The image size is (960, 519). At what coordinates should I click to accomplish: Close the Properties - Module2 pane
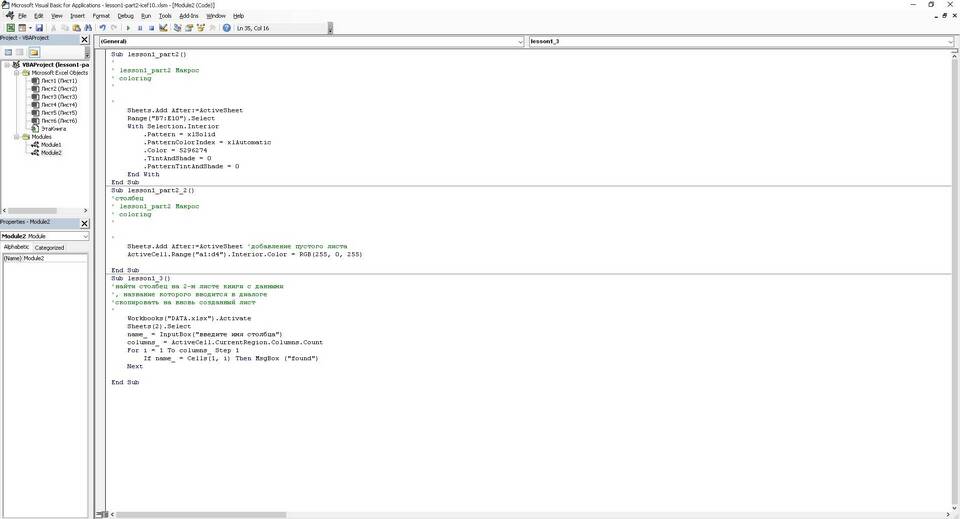coord(84,223)
